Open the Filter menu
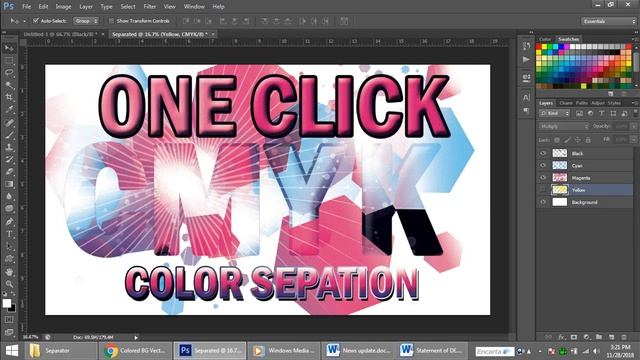Screen dimensions: 640x360 coord(150,7)
